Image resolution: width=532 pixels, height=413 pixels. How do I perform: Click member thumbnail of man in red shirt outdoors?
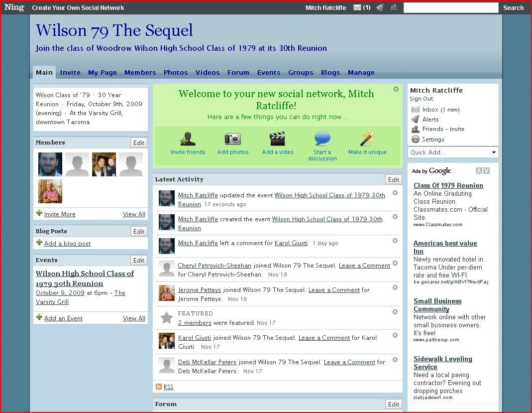[50, 191]
